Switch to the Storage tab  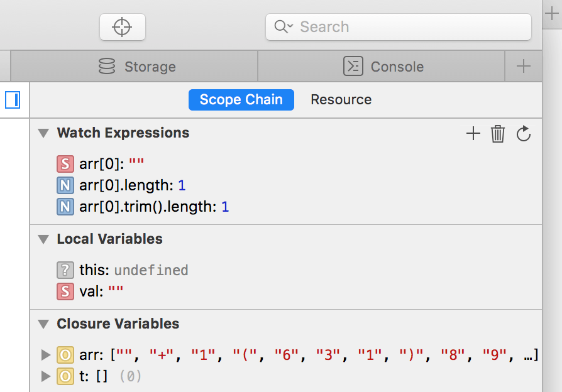pos(150,67)
